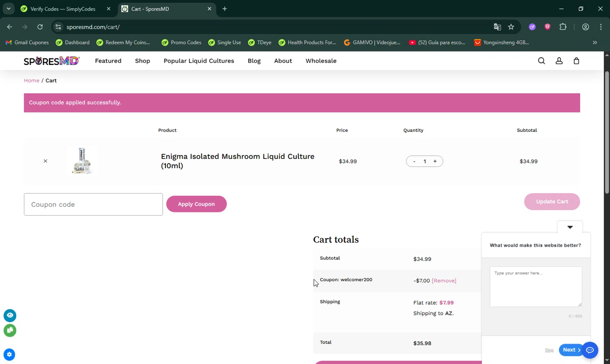Click Next in the feedback survey
This screenshot has width=610, height=364.
571,350
